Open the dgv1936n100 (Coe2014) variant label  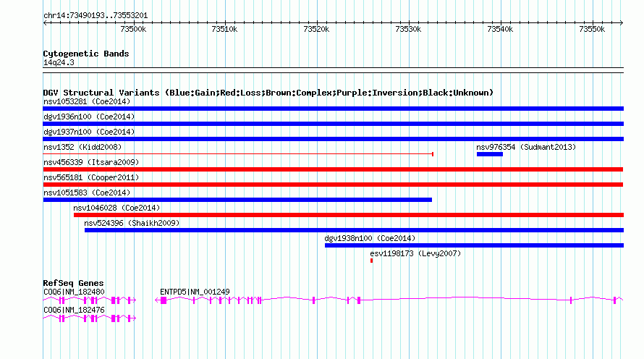click(89, 117)
